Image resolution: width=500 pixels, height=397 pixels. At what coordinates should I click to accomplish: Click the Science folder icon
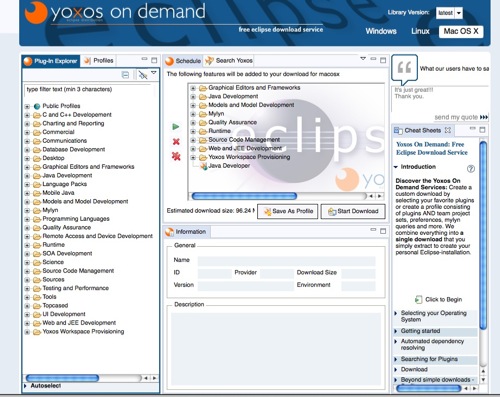click(37, 262)
